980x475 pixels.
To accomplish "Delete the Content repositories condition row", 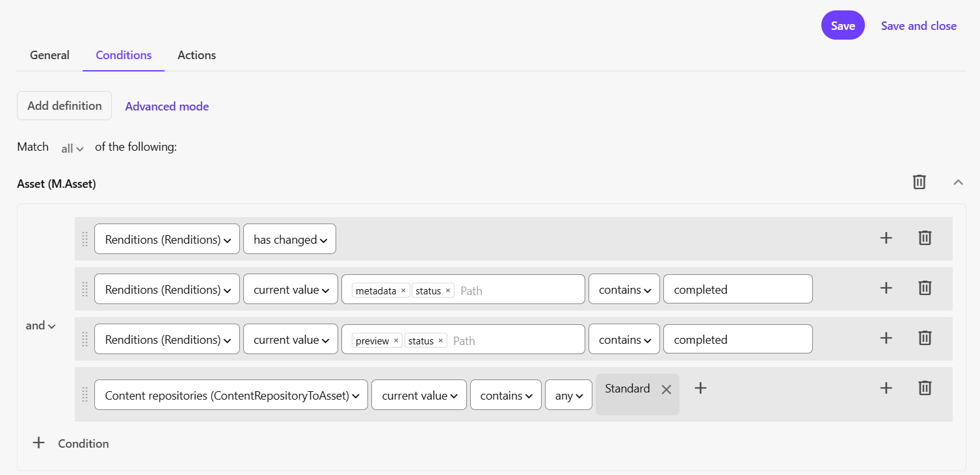I will click(x=925, y=388).
